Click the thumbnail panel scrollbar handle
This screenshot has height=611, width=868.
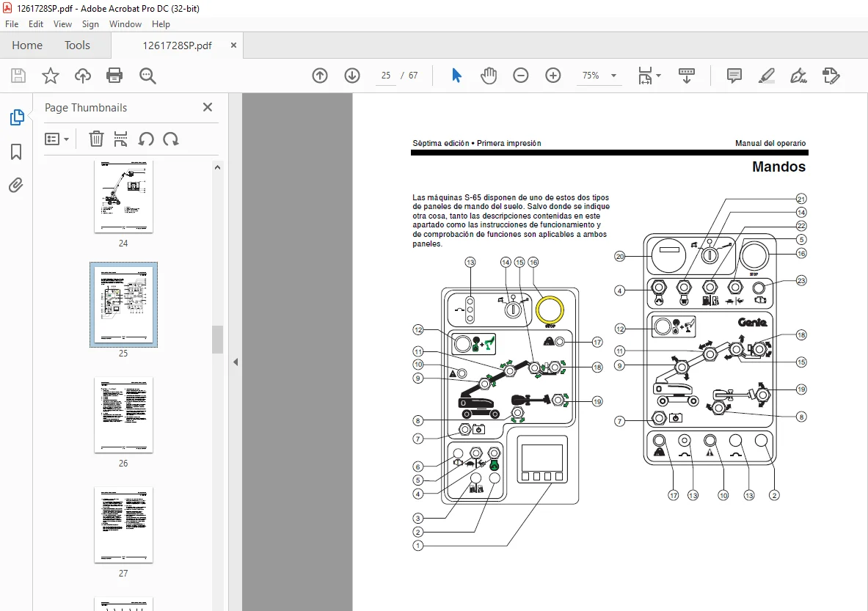tap(218, 340)
